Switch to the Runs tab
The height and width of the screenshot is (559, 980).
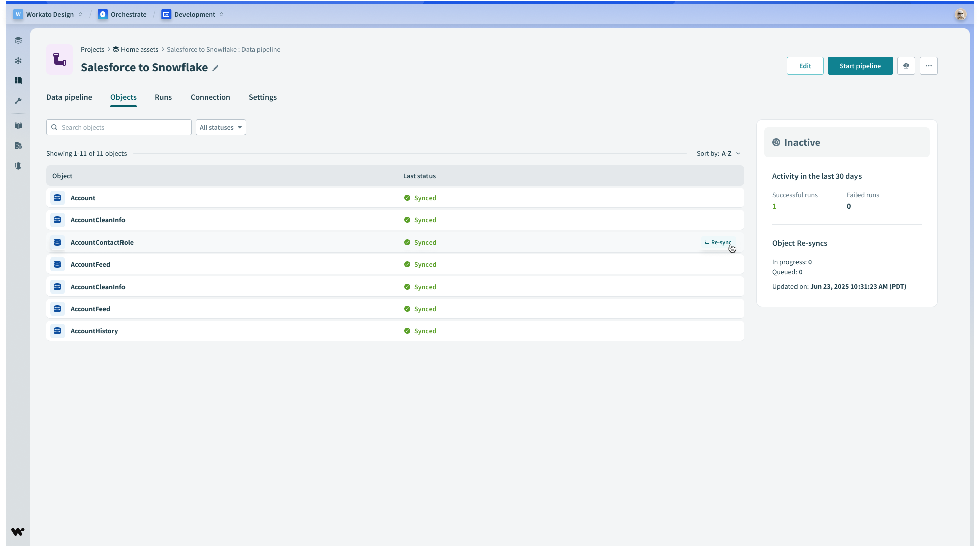point(163,97)
